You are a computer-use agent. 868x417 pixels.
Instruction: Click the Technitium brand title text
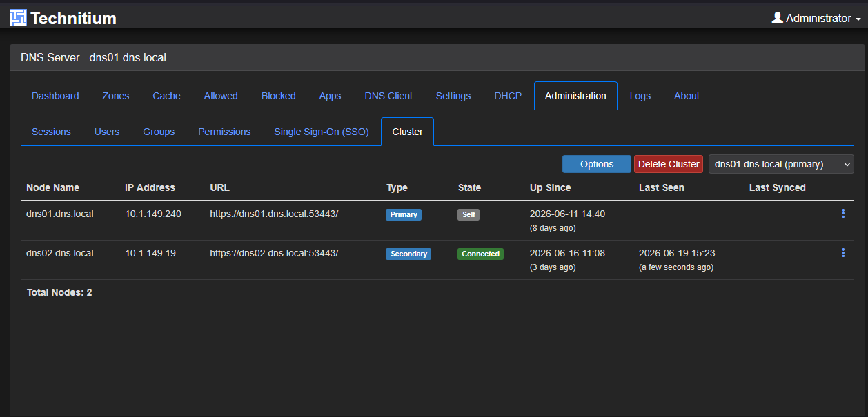73,19
